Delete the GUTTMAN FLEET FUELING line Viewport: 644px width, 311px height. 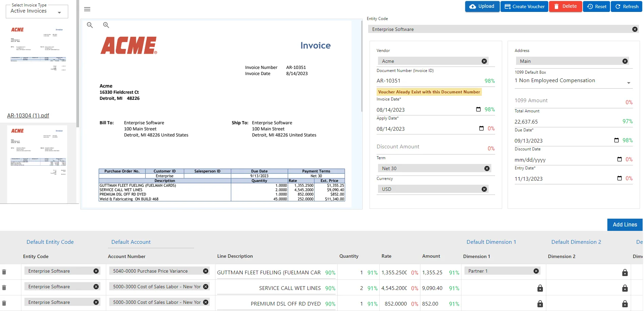point(4,272)
